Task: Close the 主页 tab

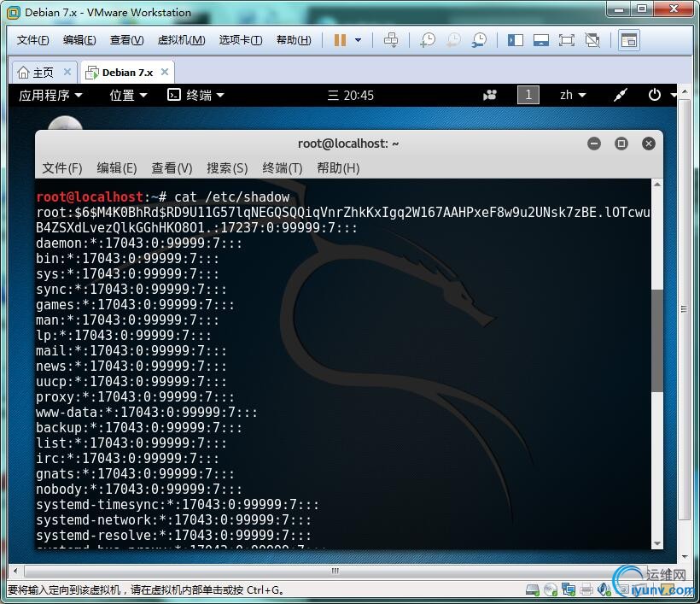Action: pyautogui.click(x=67, y=72)
